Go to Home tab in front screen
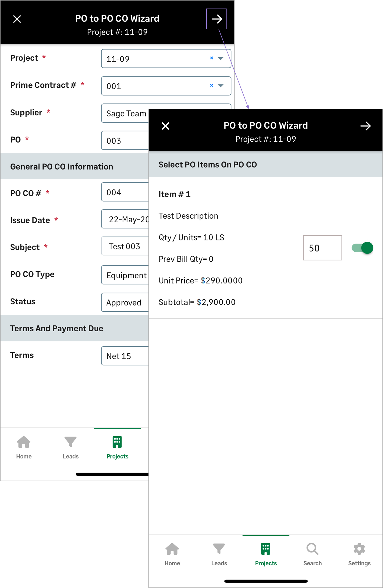 coord(172,554)
